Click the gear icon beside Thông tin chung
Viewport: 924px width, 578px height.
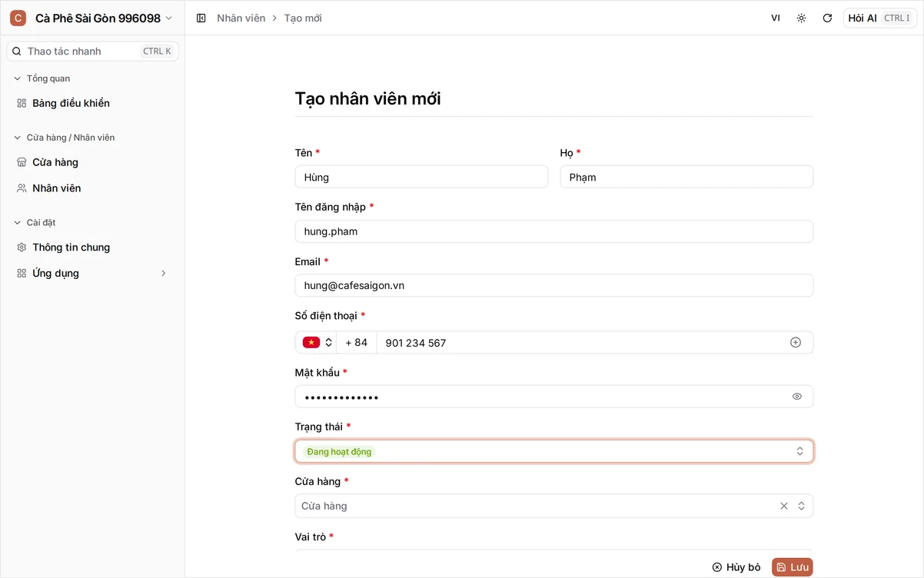coord(22,247)
